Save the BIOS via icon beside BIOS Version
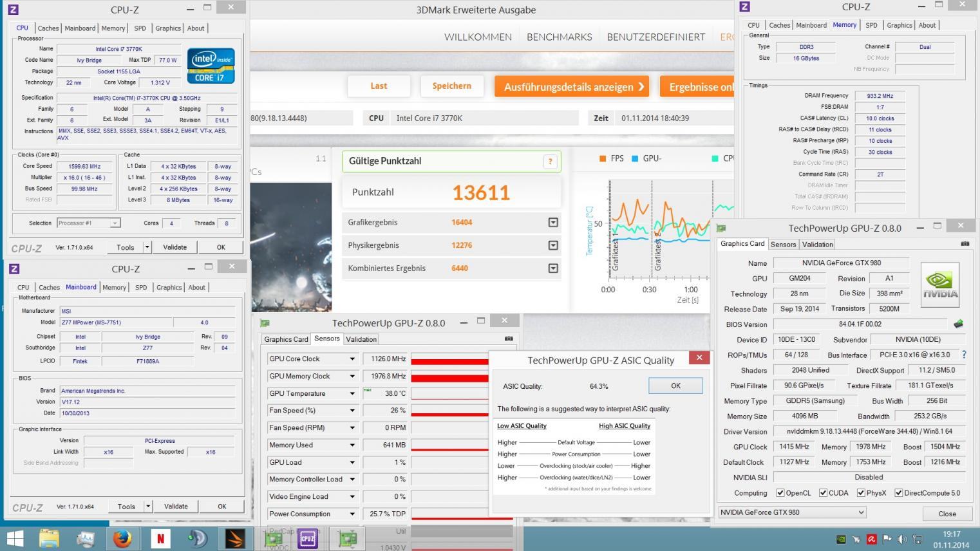The width and height of the screenshot is (980, 551). 958,324
